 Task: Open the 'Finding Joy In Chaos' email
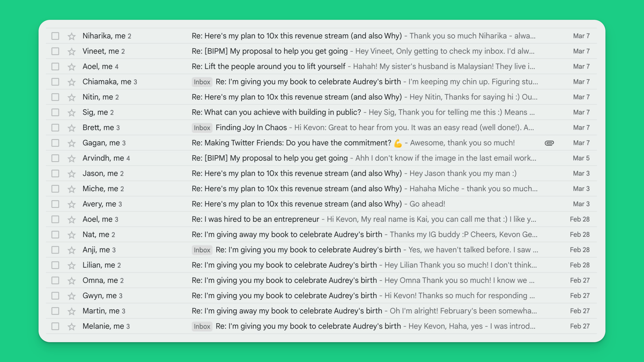pos(251,128)
